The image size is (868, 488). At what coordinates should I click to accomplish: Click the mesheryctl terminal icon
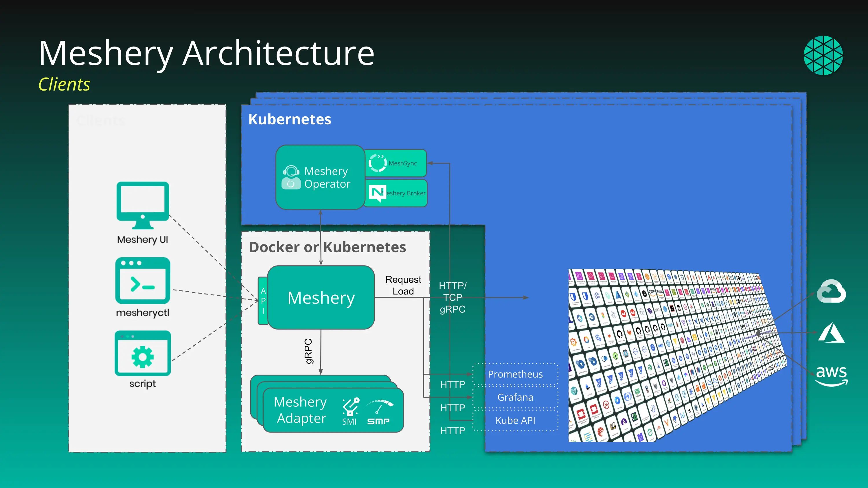point(143,281)
